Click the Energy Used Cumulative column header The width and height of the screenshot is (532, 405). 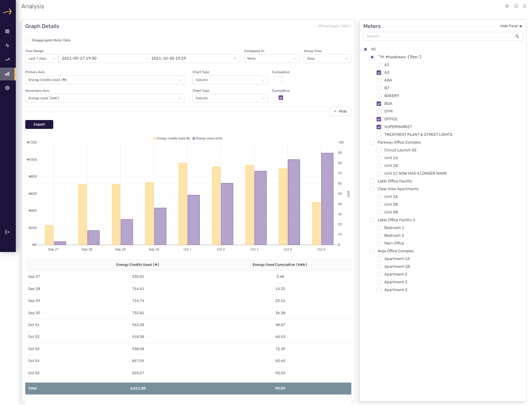click(x=280, y=265)
